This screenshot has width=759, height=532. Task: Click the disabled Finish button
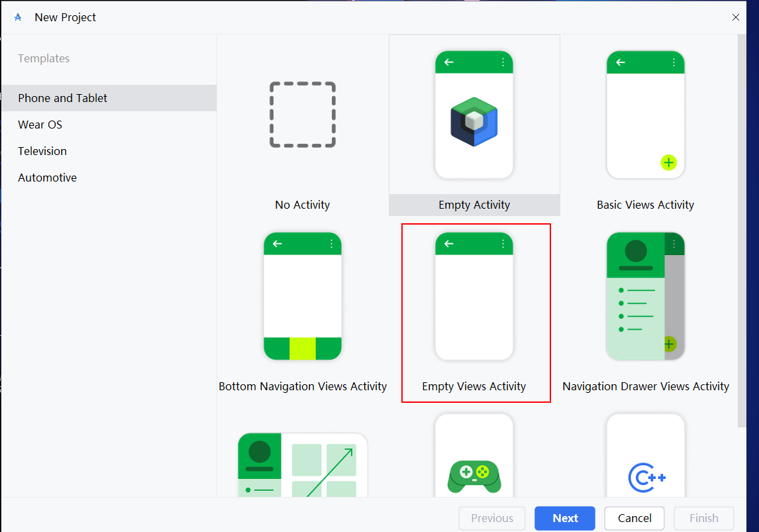[x=704, y=518]
